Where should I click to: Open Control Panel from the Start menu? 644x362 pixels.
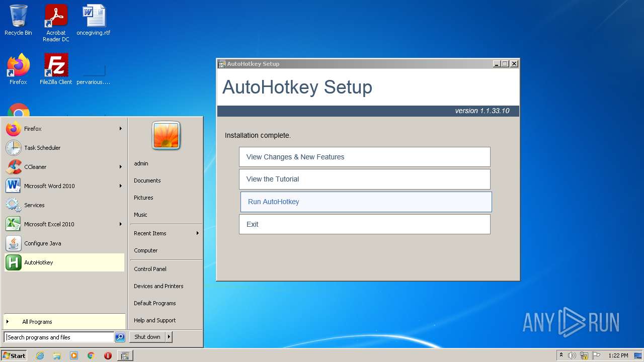[166, 269]
